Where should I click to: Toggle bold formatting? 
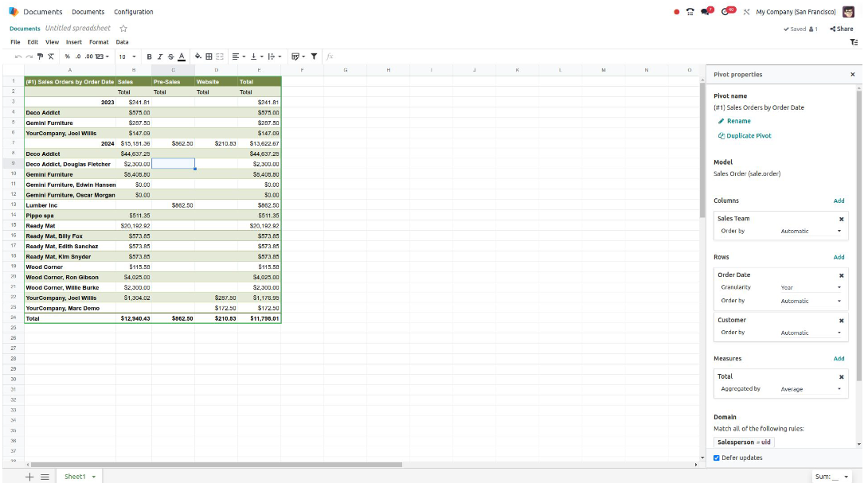[149, 56]
